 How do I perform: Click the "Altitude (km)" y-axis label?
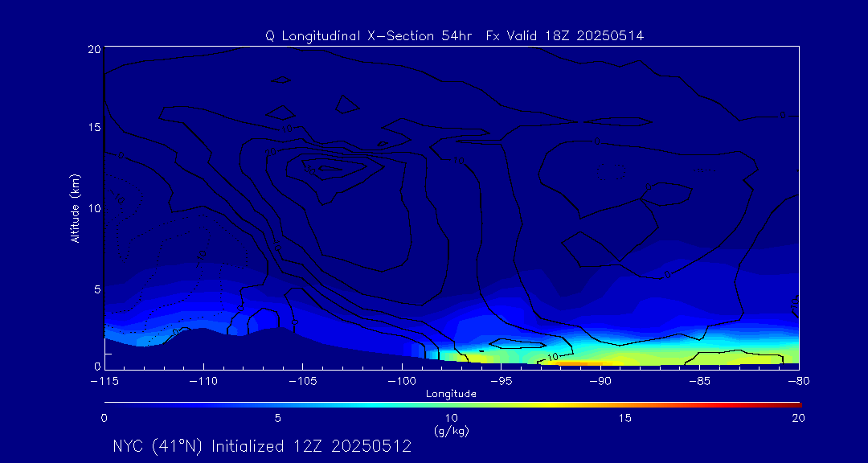click(x=76, y=207)
